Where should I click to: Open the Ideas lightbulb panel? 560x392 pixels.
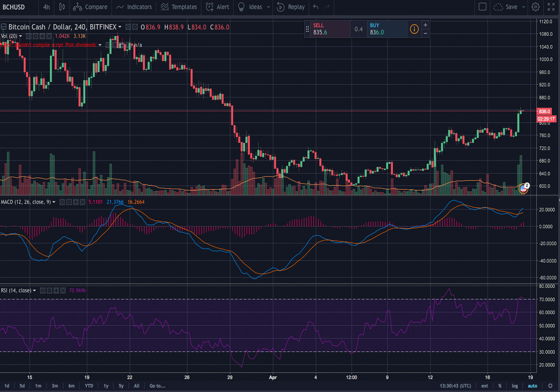242,7
